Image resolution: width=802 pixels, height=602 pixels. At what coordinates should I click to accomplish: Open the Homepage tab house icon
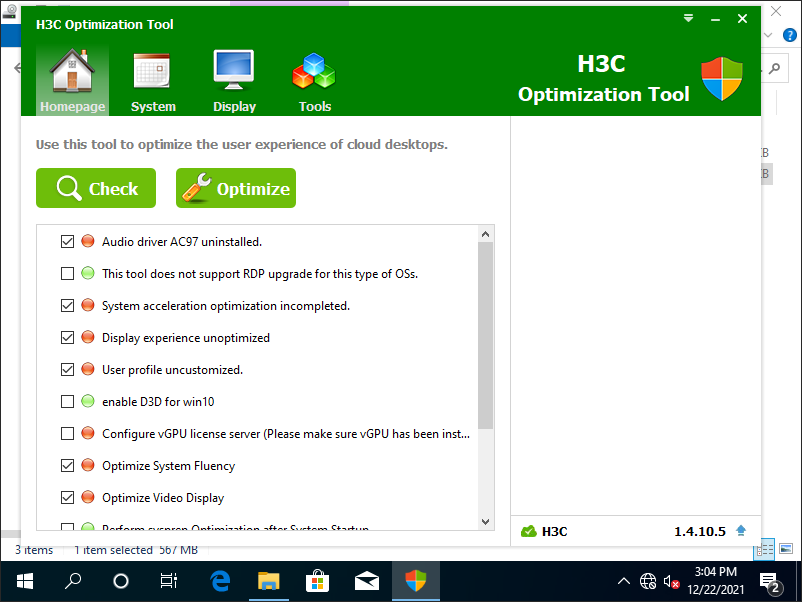tap(72, 71)
